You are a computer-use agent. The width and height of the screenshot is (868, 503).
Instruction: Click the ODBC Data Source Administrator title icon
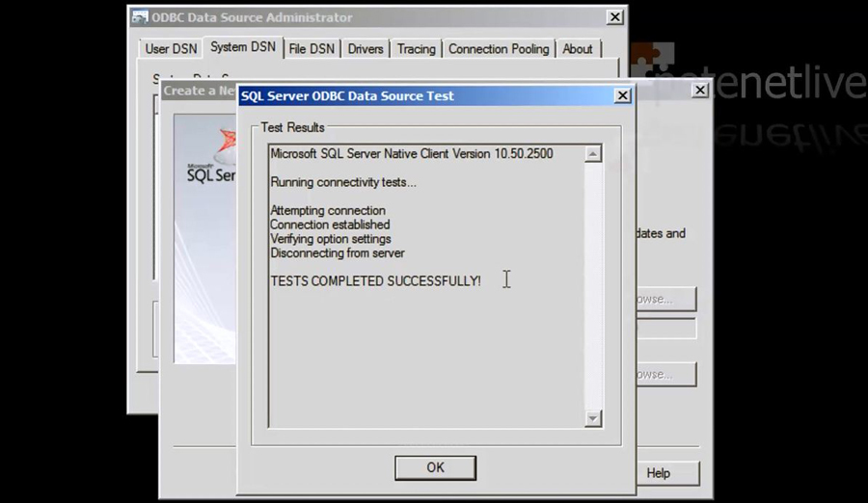(x=140, y=17)
